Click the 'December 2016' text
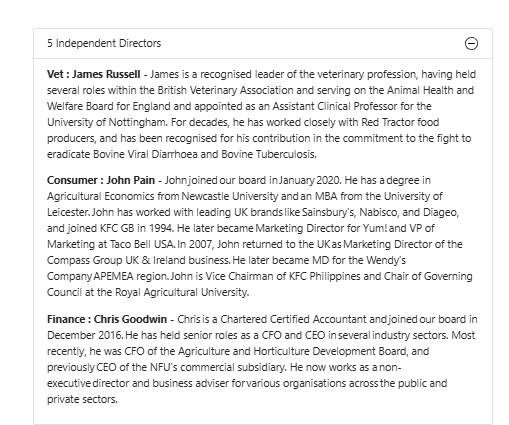 tap(85, 335)
